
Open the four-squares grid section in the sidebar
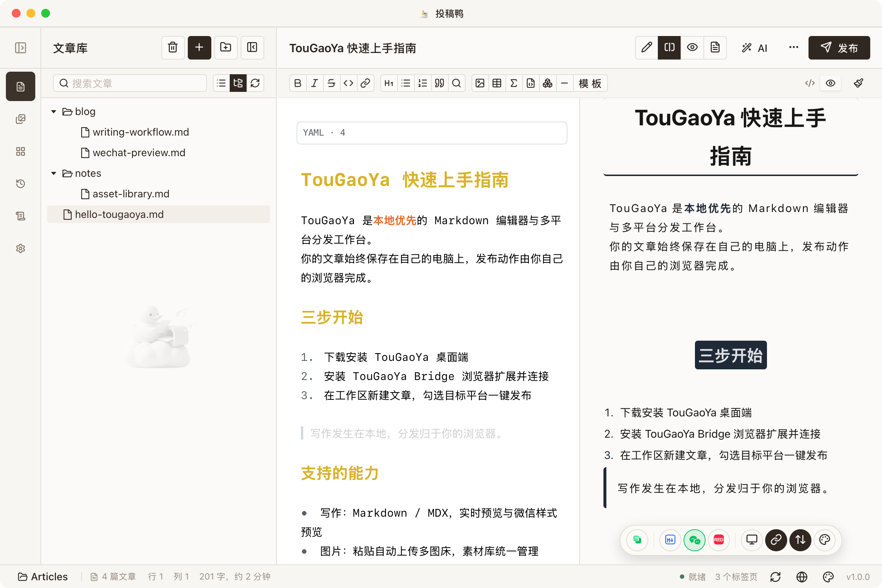(21, 151)
